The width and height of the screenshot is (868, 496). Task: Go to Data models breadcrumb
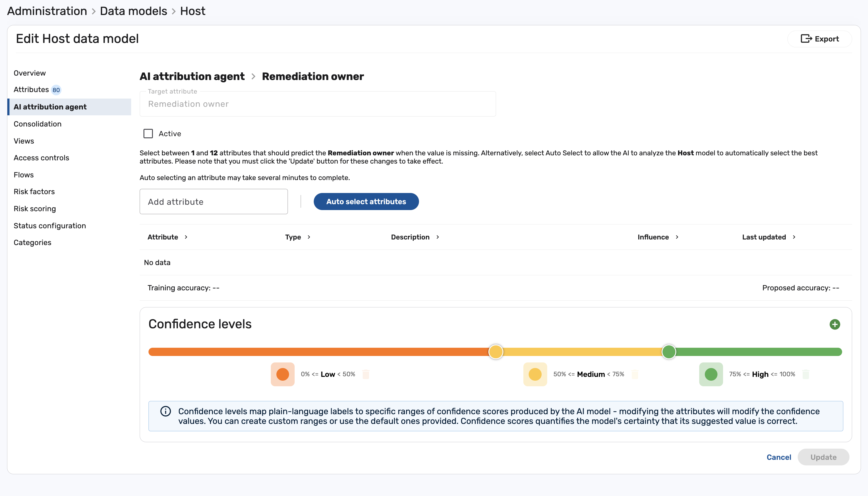pyautogui.click(x=133, y=11)
